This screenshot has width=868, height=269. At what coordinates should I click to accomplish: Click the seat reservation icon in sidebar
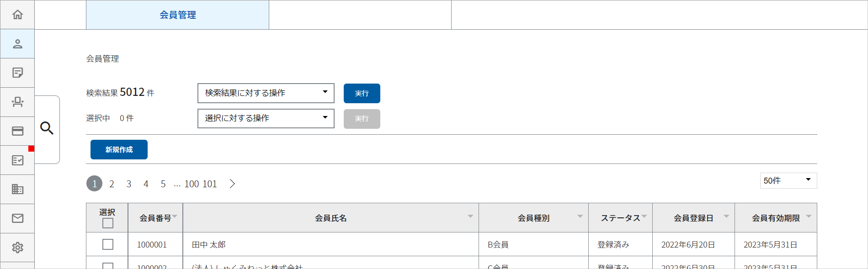tap(17, 102)
